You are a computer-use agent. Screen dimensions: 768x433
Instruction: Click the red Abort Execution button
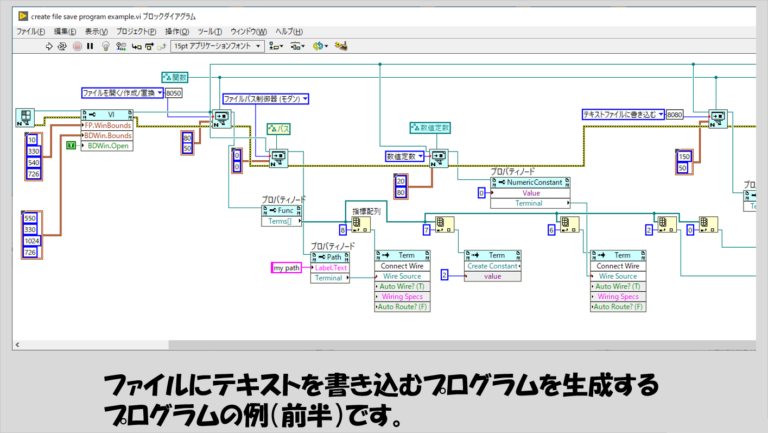coord(77,47)
